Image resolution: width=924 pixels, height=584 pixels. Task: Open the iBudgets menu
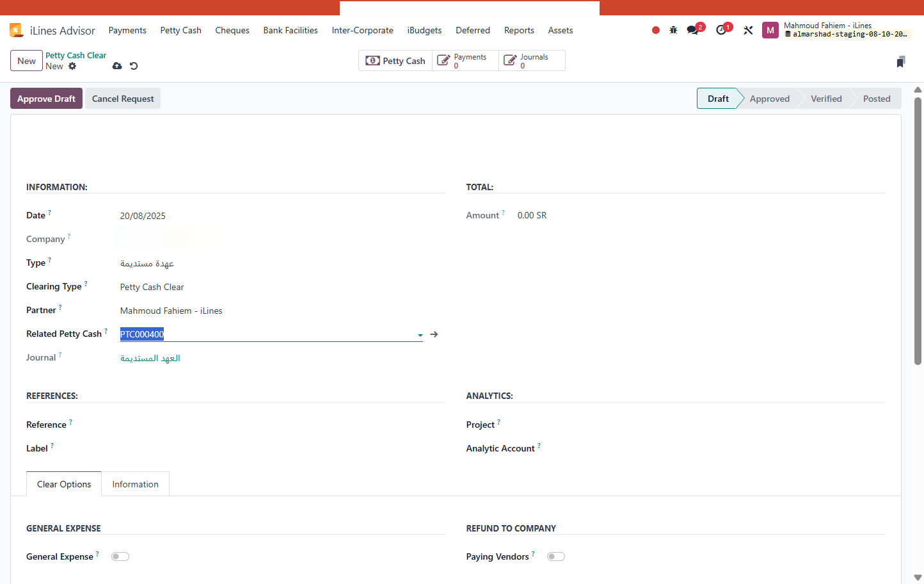[x=425, y=30]
